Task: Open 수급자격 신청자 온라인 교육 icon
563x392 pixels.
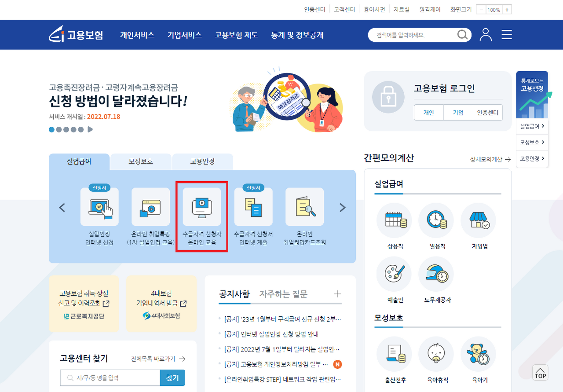Action: click(202, 207)
